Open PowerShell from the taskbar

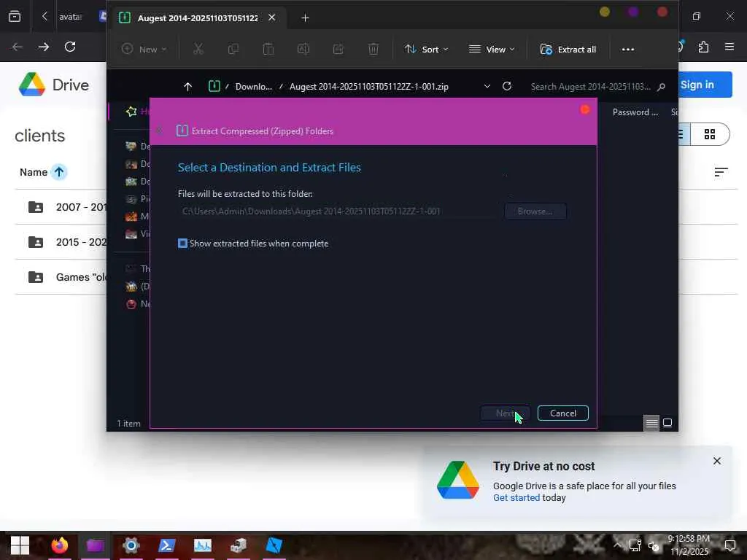tap(167, 545)
